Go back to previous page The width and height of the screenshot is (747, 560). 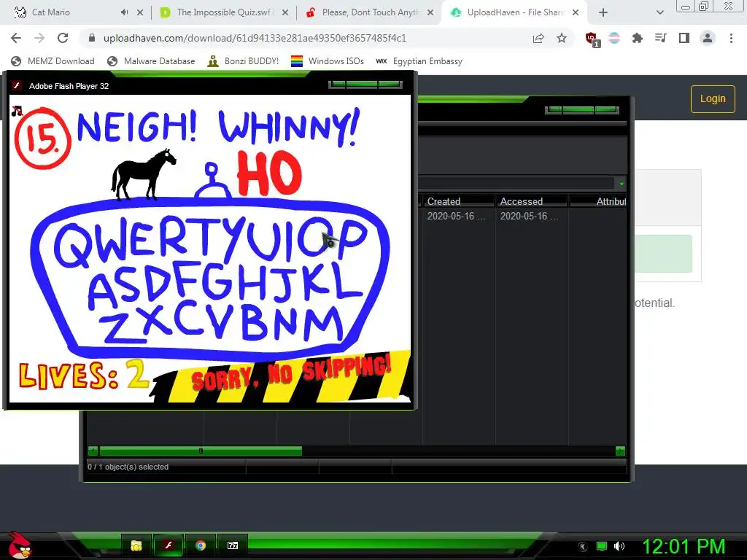pos(16,38)
